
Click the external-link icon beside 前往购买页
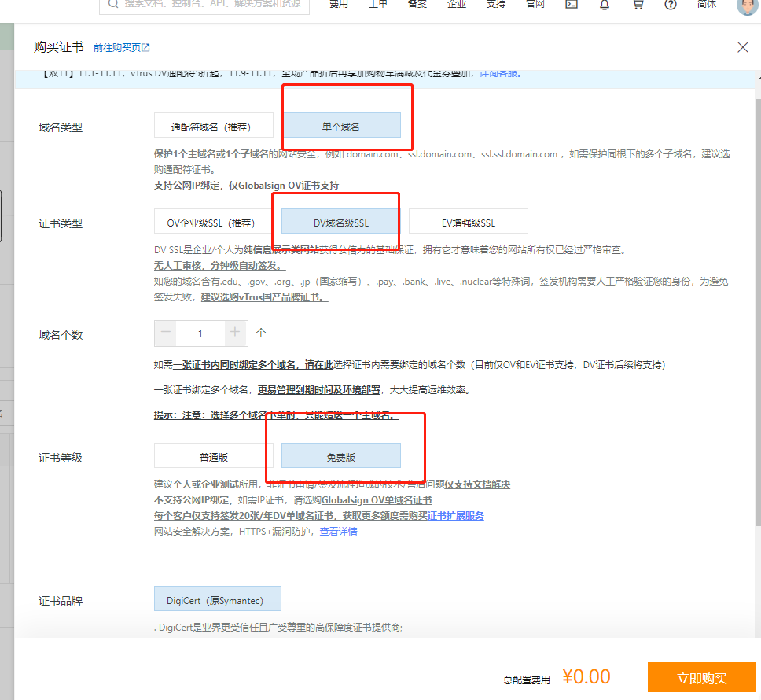[145, 47]
